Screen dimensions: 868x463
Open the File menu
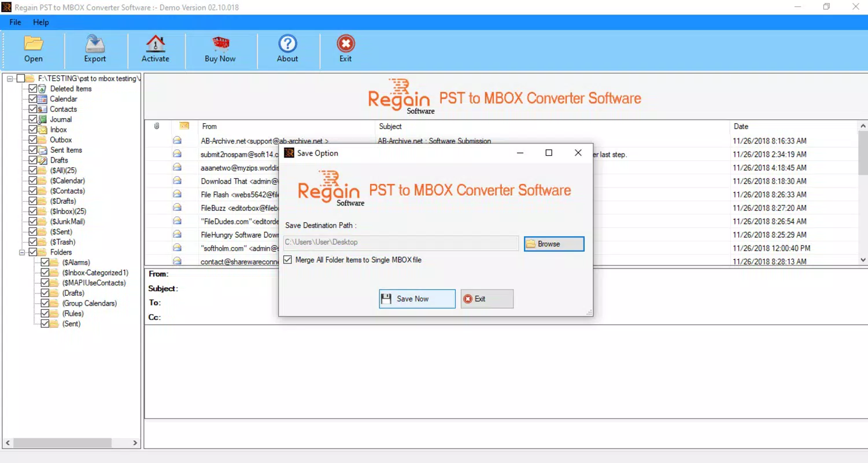[15, 22]
